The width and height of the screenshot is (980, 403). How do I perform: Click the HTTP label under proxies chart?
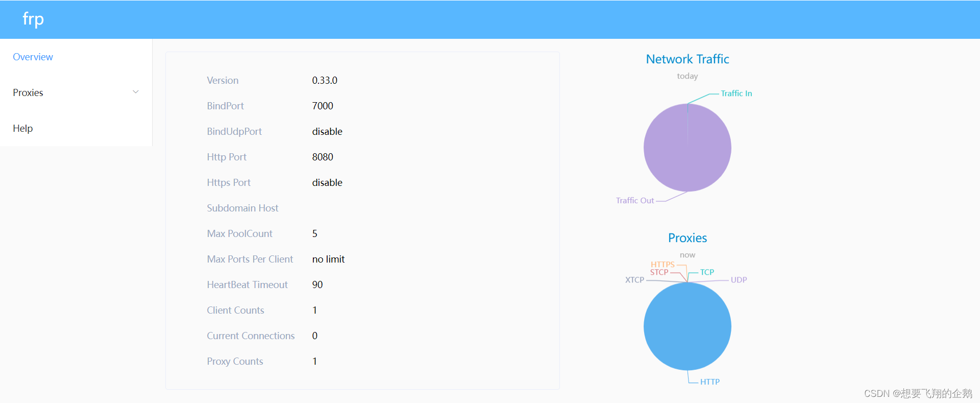point(709,382)
